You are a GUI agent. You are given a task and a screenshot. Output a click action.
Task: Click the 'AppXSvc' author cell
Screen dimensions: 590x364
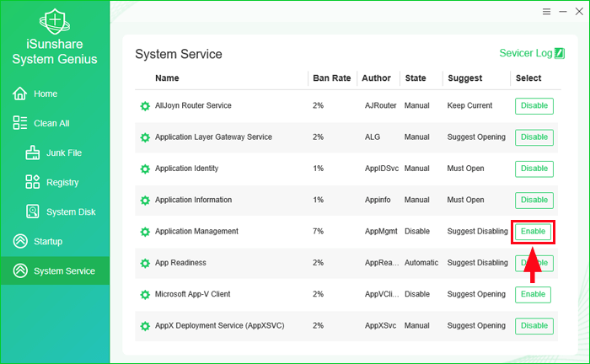pos(380,325)
